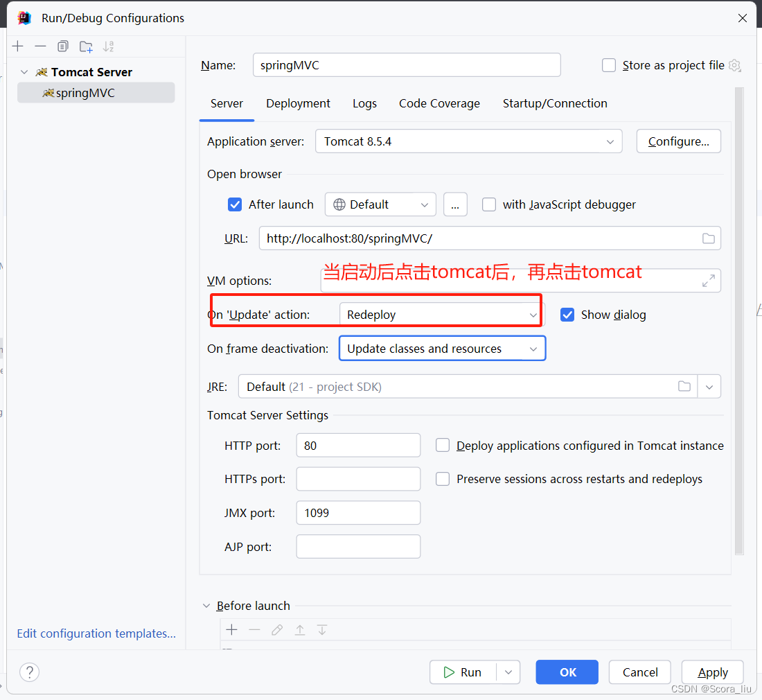The width and height of the screenshot is (762, 700).
Task: Switch to the Startup/Connection tab
Action: click(554, 103)
